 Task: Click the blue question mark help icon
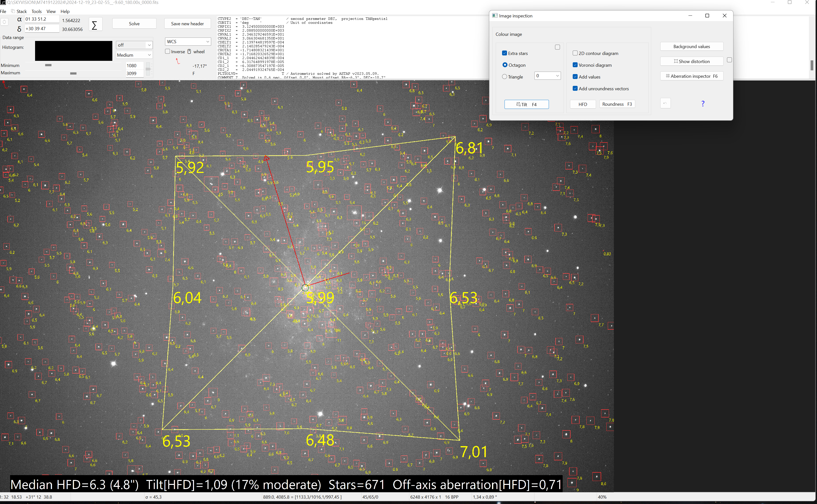[703, 104]
